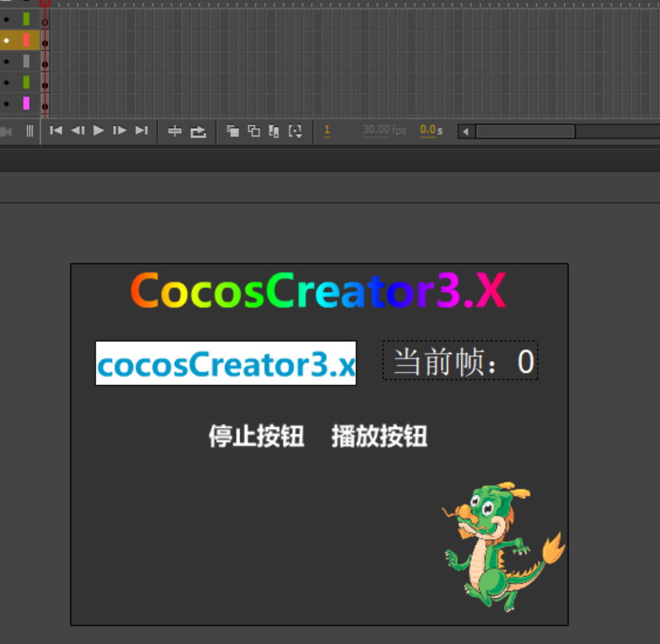The width and height of the screenshot is (660, 644).
Task: Step back one frame
Action: [x=78, y=130]
